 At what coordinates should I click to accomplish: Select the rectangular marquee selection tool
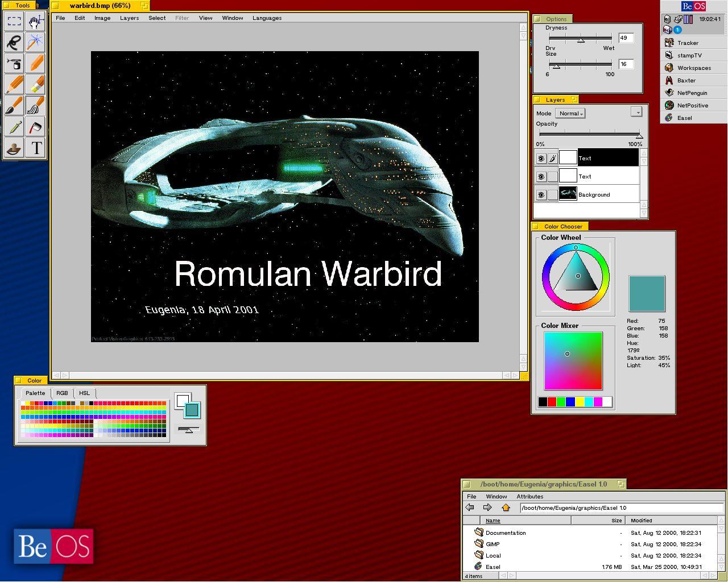pos(14,22)
